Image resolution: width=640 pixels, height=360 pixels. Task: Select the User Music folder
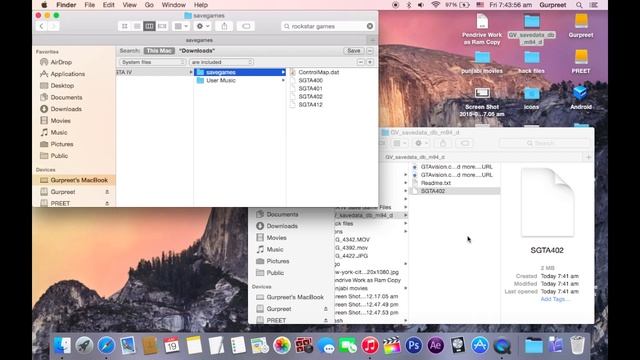coord(240,80)
